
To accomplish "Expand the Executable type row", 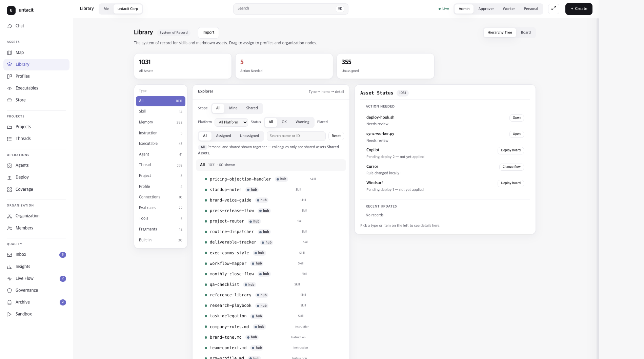I will (x=161, y=144).
